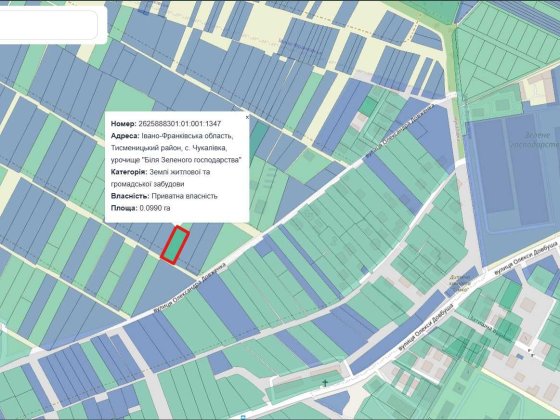The image size is (560, 420).
Task: Select the teal parcel right of popup
Action: (x=259, y=140)
